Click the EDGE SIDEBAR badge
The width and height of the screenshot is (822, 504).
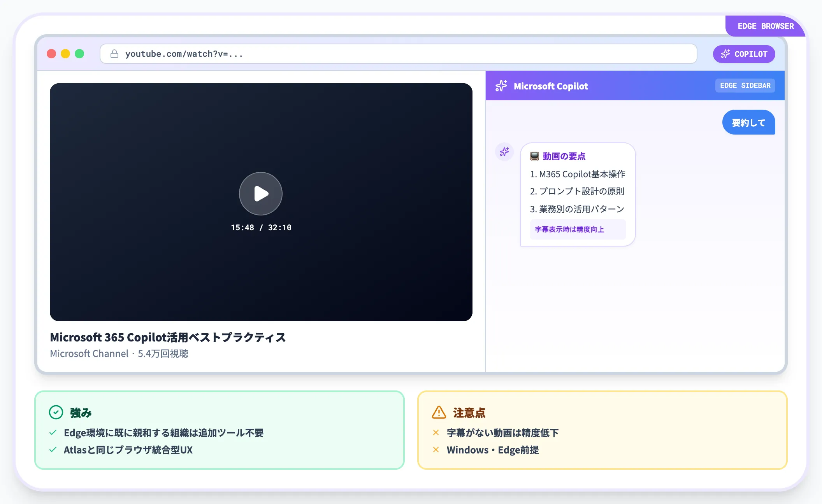pos(745,86)
